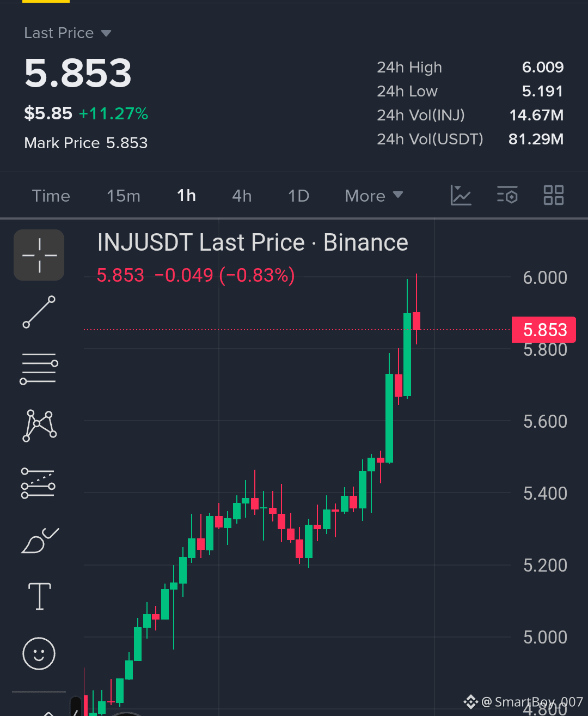
Task: Click the 6.000 price axis label
Action: (x=545, y=278)
